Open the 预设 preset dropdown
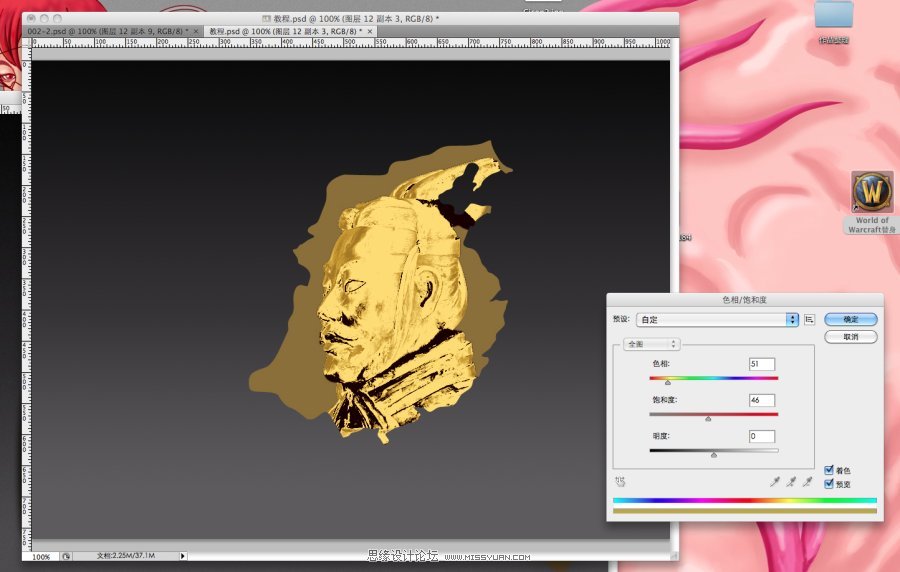Image resolution: width=900 pixels, height=572 pixels. coord(717,320)
